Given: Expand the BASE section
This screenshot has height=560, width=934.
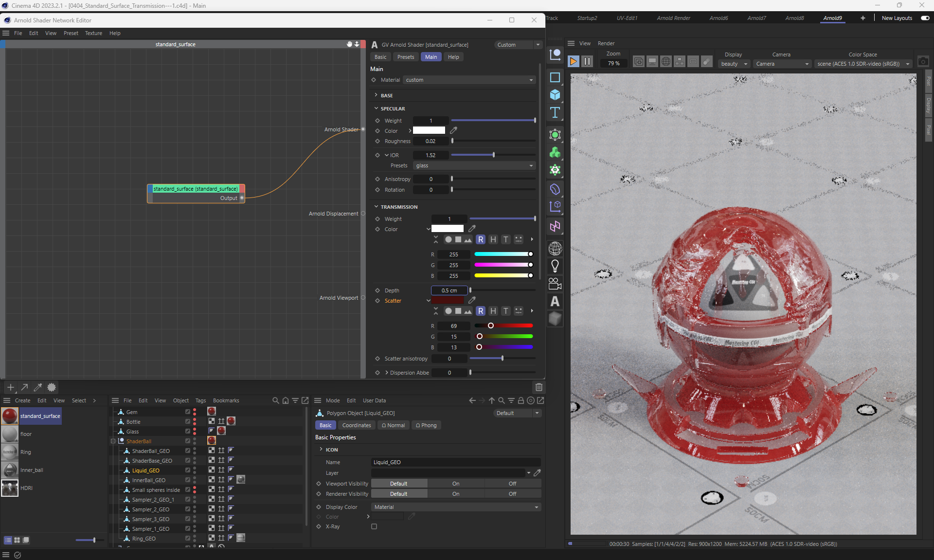Looking at the screenshot, I should pos(386,95).
